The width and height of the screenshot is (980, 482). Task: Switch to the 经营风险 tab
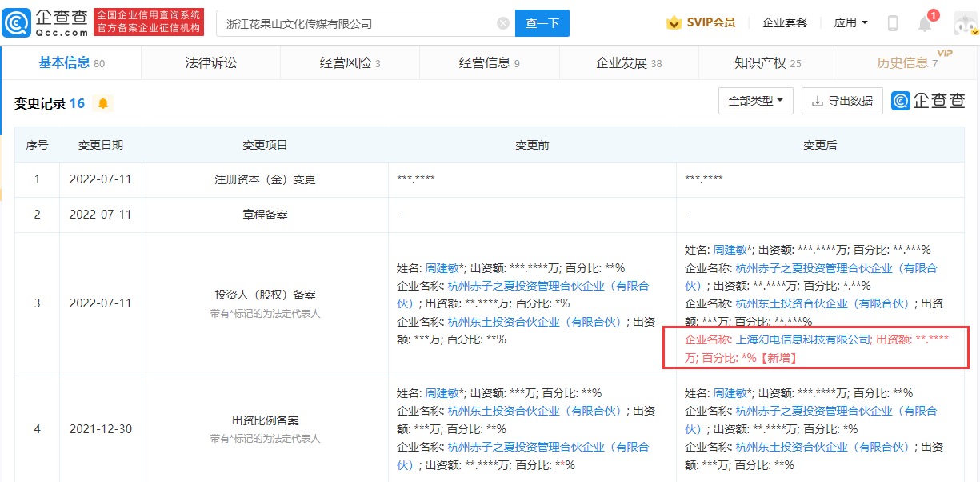(350, 62)
